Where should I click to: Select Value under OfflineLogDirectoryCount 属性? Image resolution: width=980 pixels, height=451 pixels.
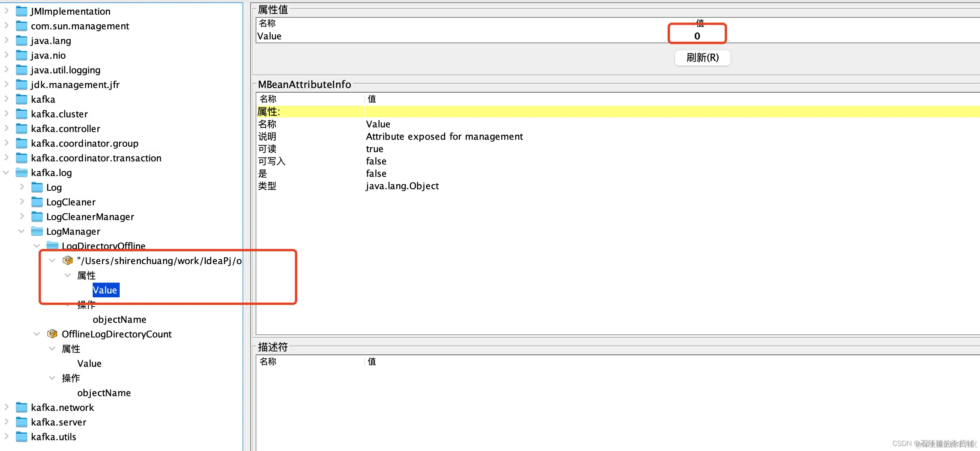89,363
